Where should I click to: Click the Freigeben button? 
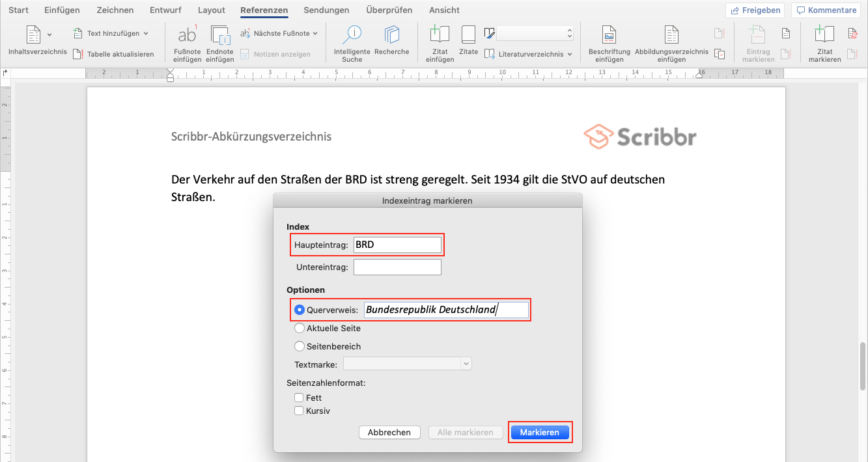tap(755, 10)
